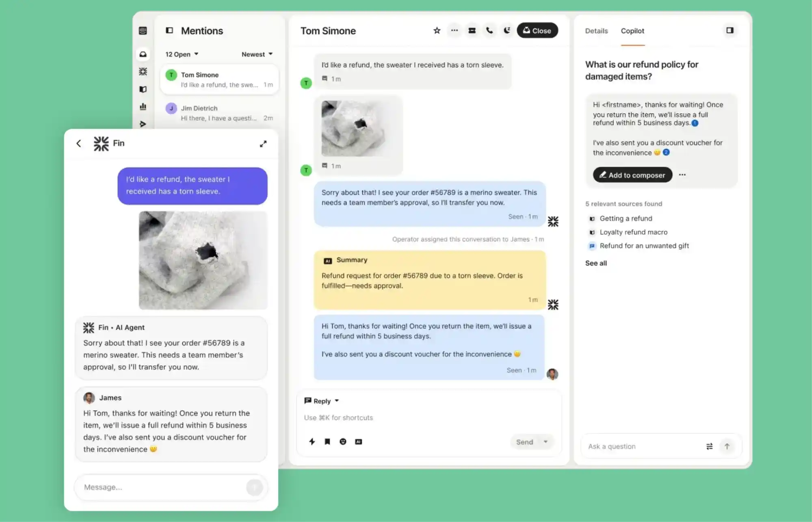Select the Fin AI Agent sidebar icon
The width and height of the screenshot is (812, 522).
point(143,71)
